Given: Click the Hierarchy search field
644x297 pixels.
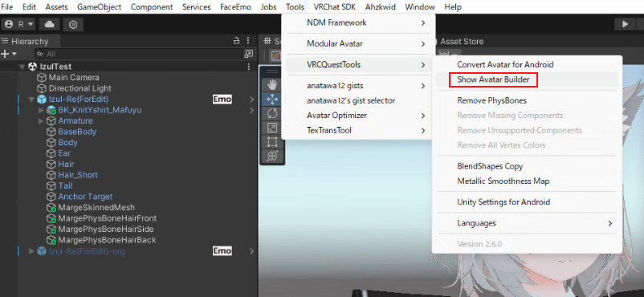Looking at the screenshot, I should [x=138, y=54].
